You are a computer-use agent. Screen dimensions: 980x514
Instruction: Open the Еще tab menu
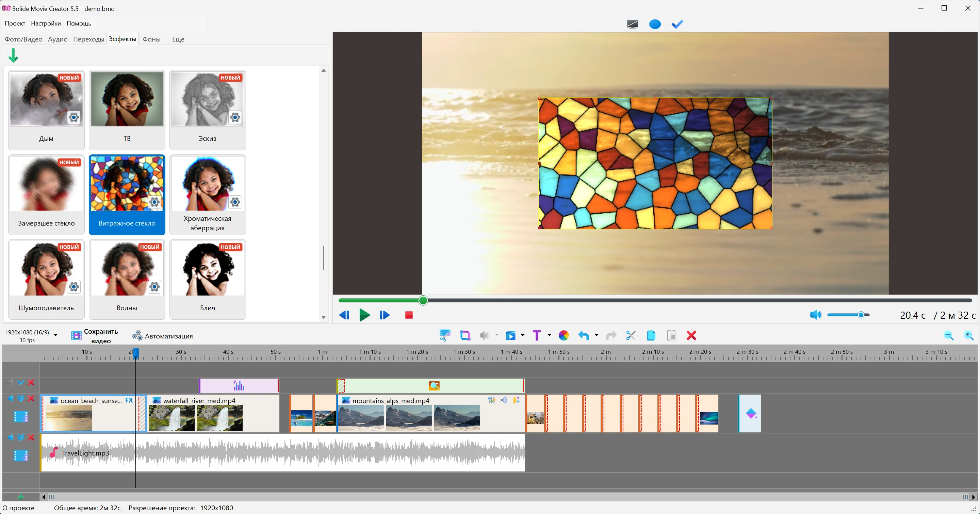click(x=178, y=39)
